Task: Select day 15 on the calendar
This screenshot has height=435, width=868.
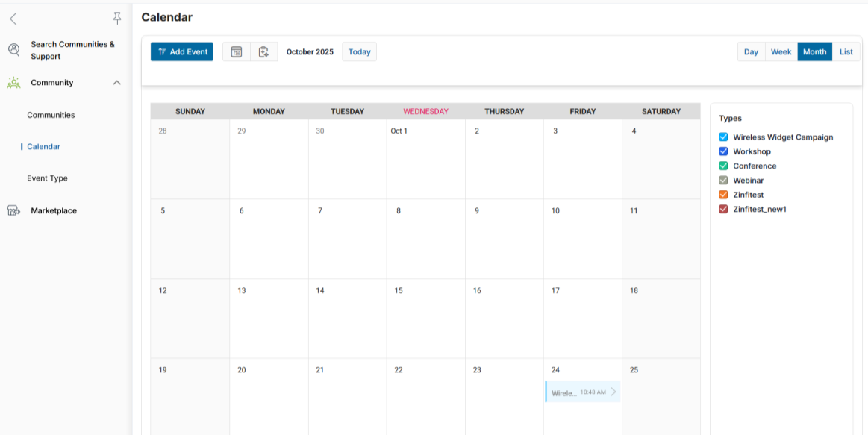Action: (x=425, y=319)
